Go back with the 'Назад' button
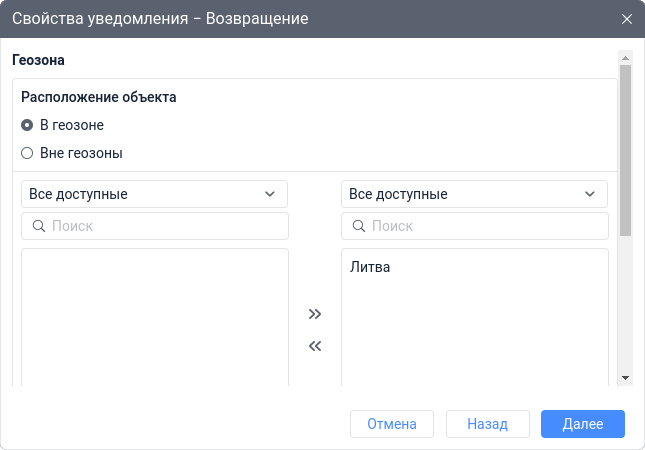Screen dimensions: 645x450 487,424
